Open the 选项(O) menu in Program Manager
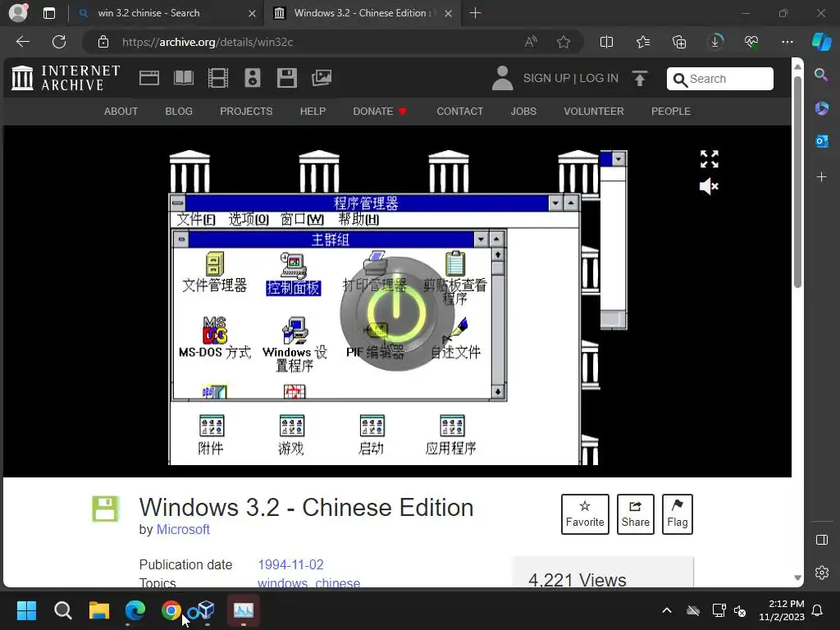The image size is (840, 630). pyautogui.click(x=249, y=220)
